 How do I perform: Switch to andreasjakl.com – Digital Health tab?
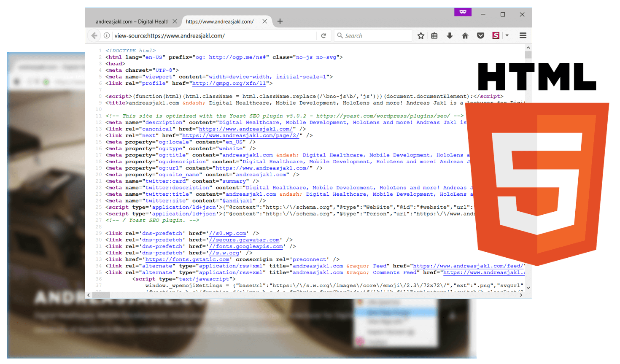point(132,22)
